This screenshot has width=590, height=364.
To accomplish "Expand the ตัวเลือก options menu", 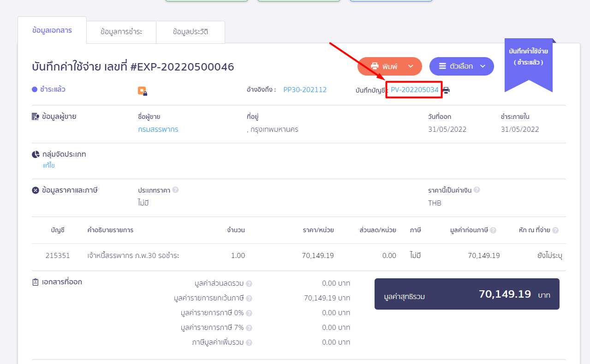I will (461, 66).
